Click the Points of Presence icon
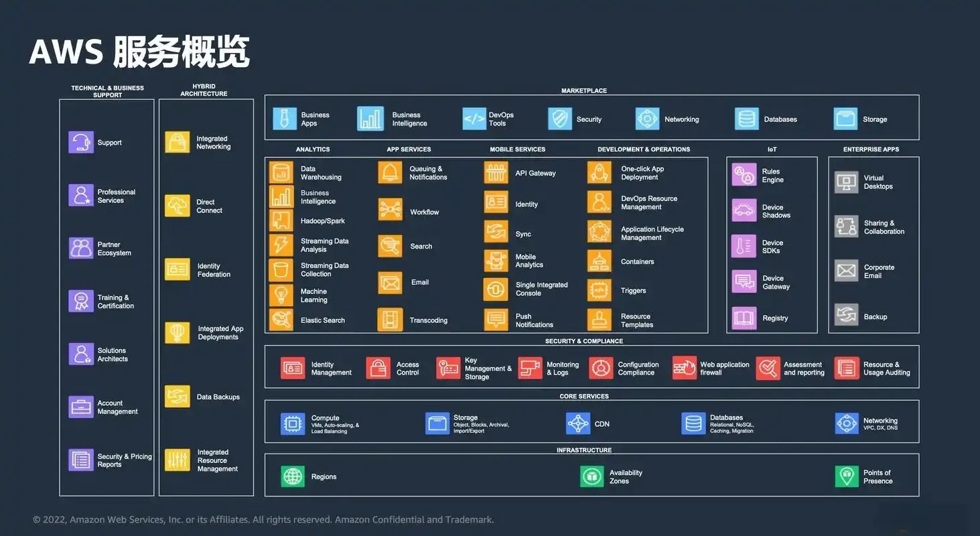This screenshot has width=980, height=536. click(x=847, y=476)
